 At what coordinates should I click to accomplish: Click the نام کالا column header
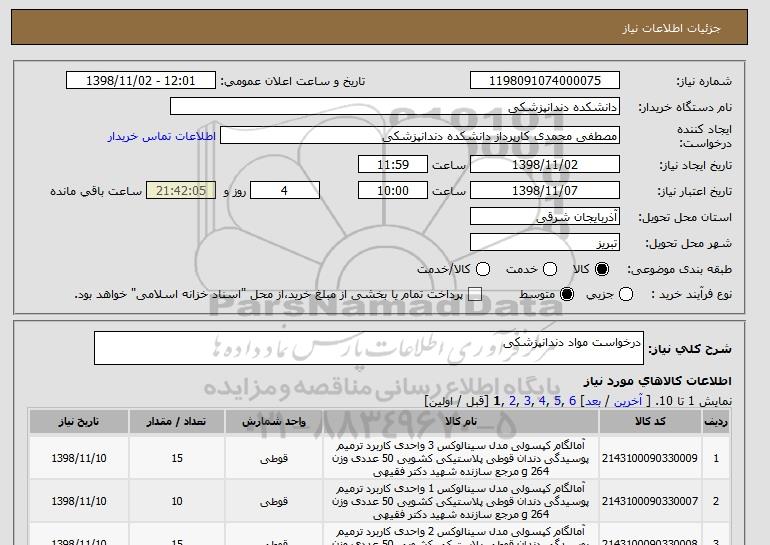point(461,422)
